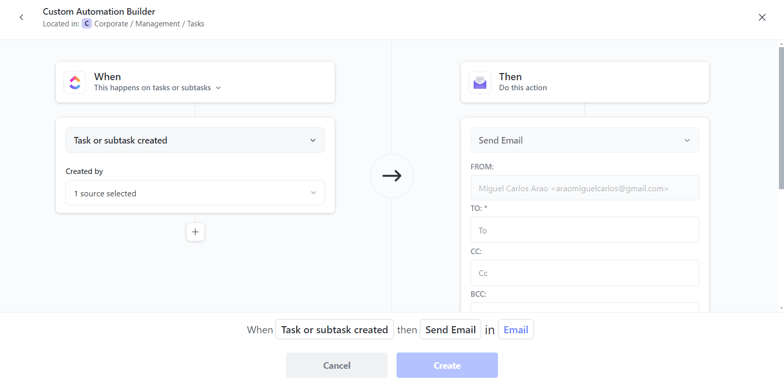Add a condition with the plus button
Image resolution: width=784 pixels, height=386 pixels.
(x=196, y=232)
